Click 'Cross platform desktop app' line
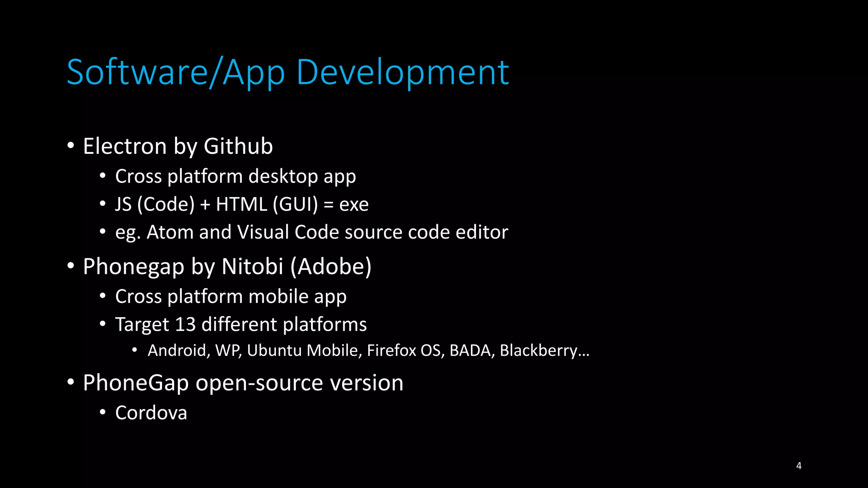 (x=235, y=177)
